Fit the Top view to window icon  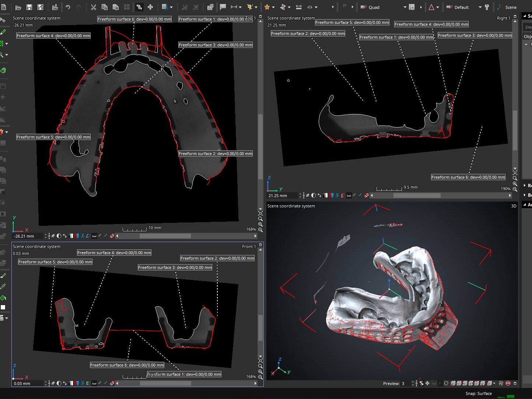[260, 213]
